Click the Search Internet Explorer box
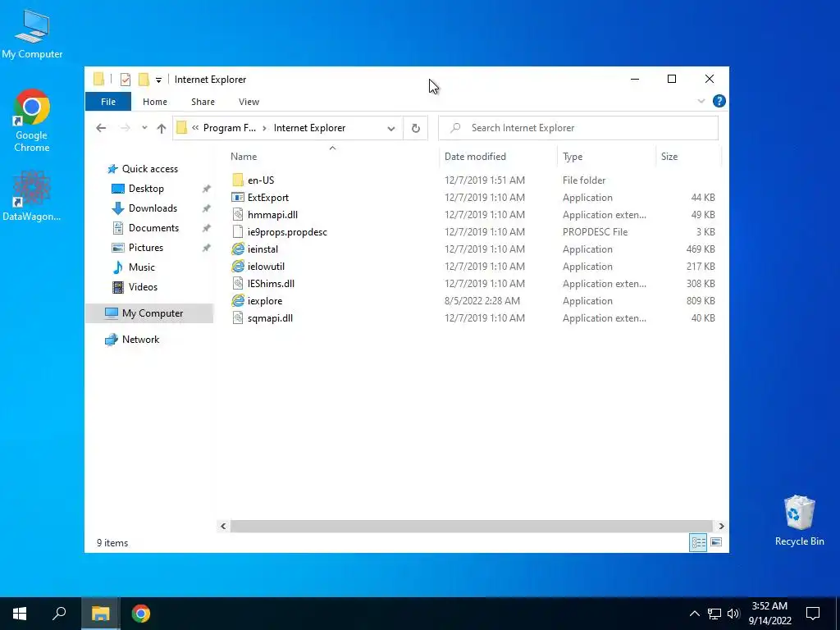Viewport: 840px width, 630px height. pos(578,128)
